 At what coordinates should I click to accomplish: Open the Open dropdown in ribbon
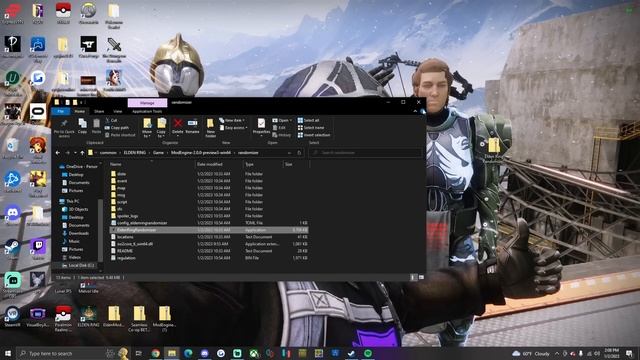tap(282, 120)
